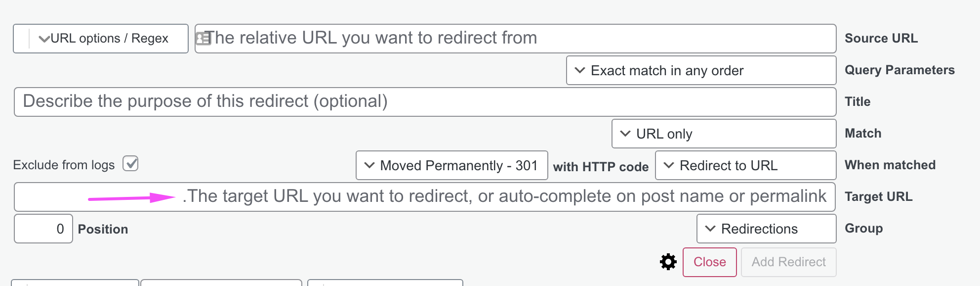
Task: Click the Close button
Action: 710,262
